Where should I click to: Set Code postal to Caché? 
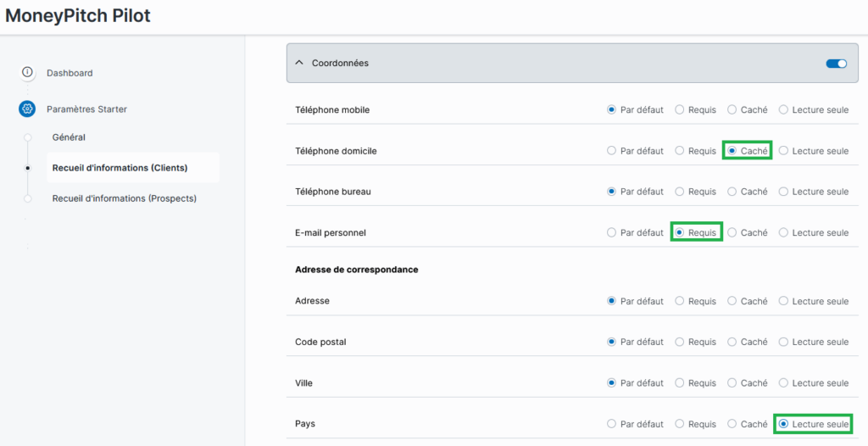point(732,342)
